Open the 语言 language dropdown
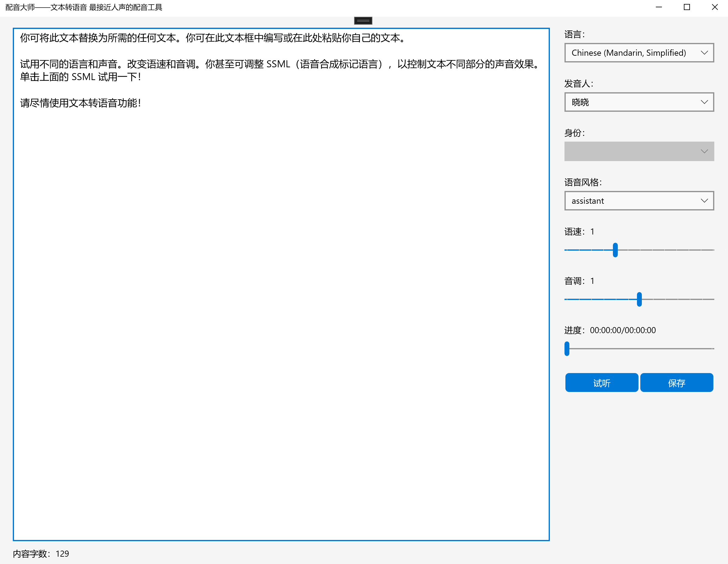Image resolution: width=728 pixels, height=564 pixels. tap(639, 53)
